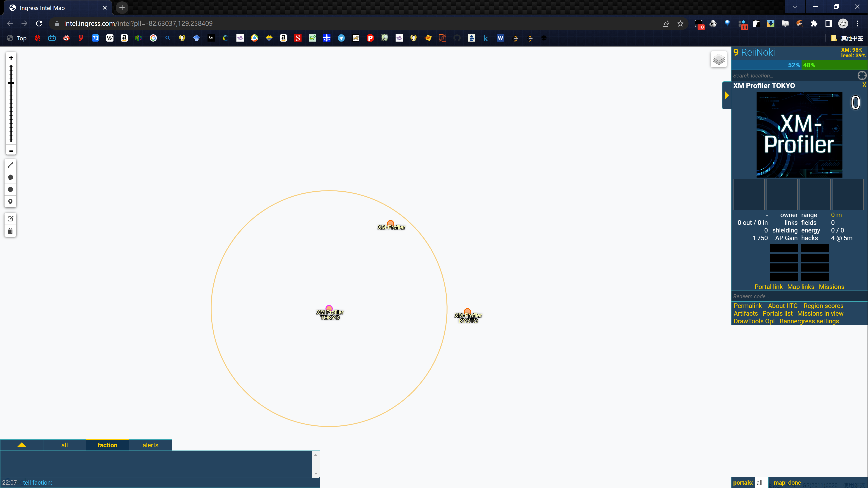Screen dimensions: 868x488
Task: Select the XM Profiler TOKYO portal marker
Action: [329, 308]
